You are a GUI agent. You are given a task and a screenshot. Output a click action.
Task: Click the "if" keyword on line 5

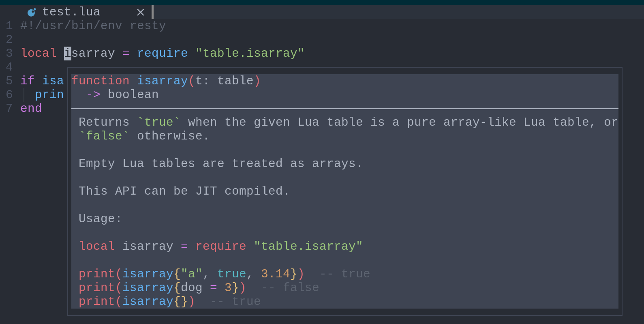tap(28, 81)
